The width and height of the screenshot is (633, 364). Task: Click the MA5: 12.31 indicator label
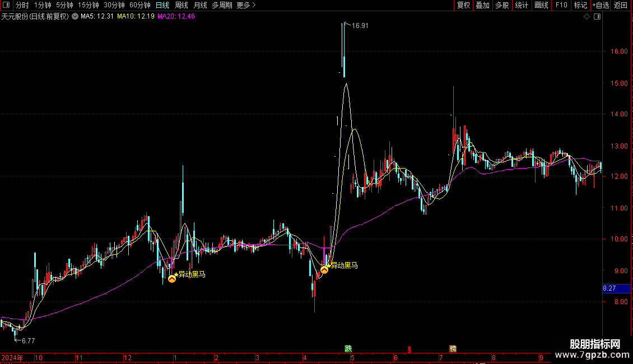tap(97, 17)
